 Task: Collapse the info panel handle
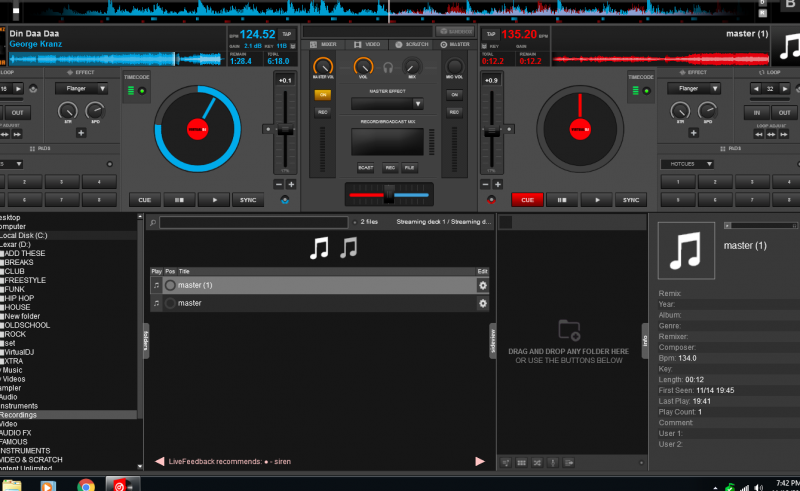(x=644, y=340)
